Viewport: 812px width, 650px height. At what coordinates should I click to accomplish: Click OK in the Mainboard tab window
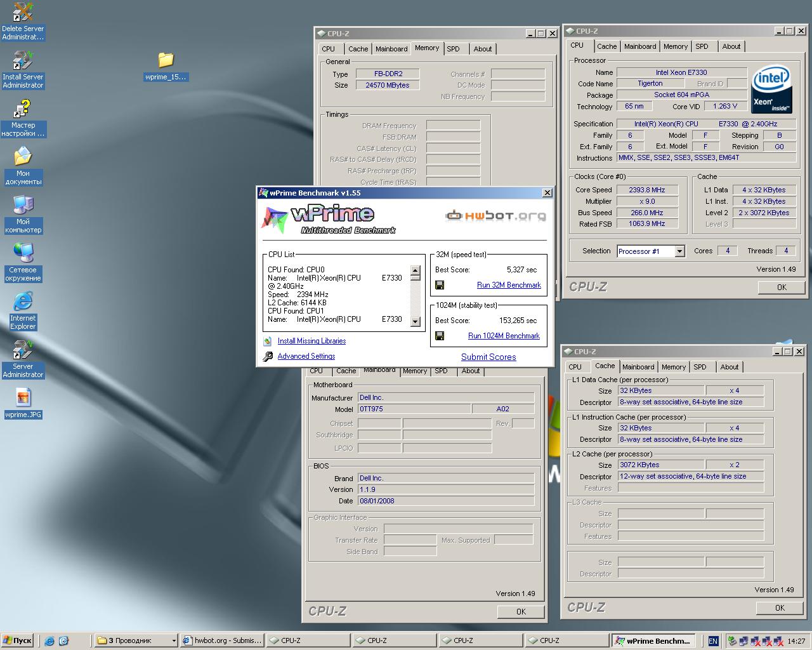[x=521, y=611]
